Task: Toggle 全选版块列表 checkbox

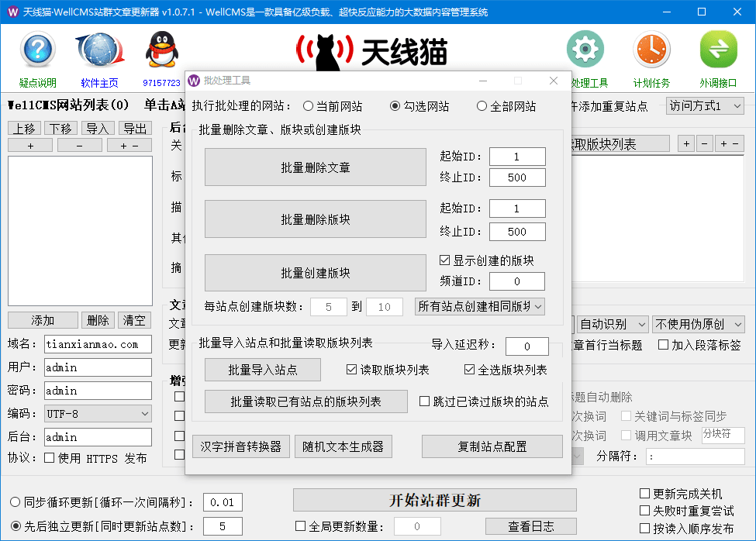Action: point(469,370)
